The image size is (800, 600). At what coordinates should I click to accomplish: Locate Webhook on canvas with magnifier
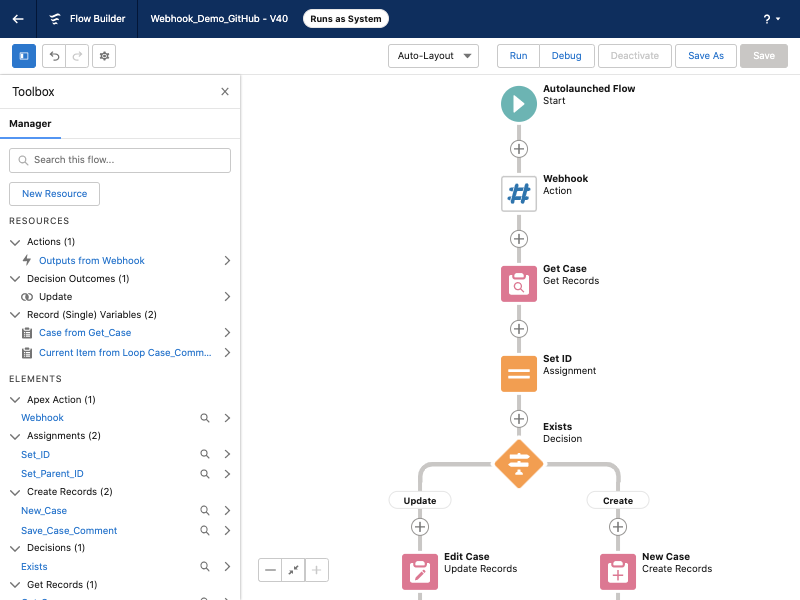(205, 418)
